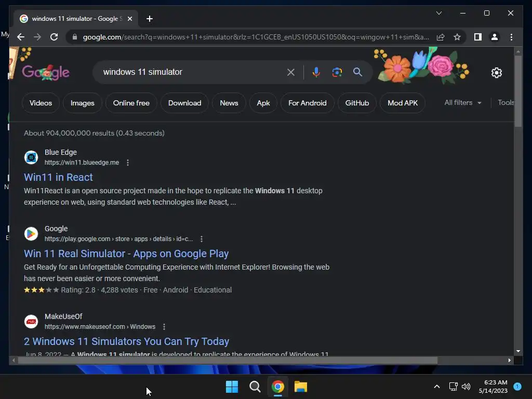Open options for Google Play result

pos(202,239)
